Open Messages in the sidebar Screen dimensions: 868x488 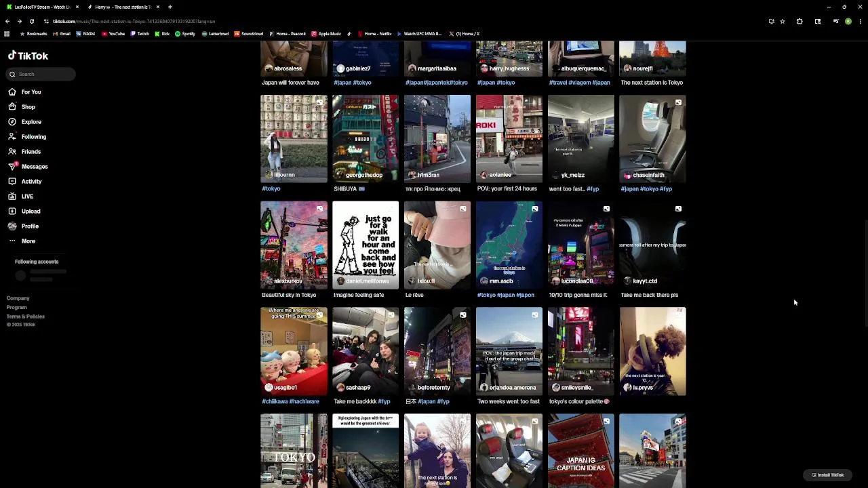pos(28,167)
